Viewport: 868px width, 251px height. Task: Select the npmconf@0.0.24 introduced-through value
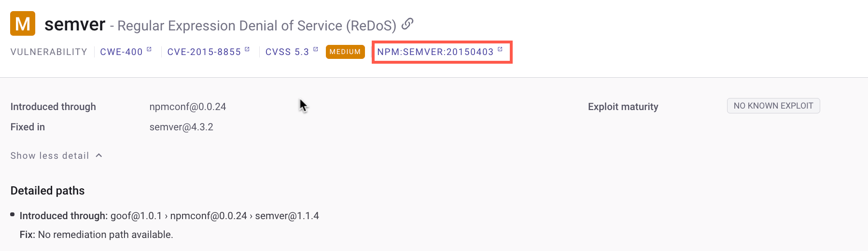188,107
